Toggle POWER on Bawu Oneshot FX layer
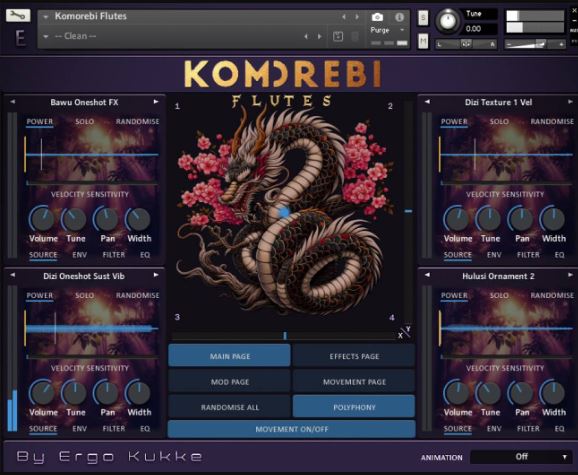 point(39,122)
